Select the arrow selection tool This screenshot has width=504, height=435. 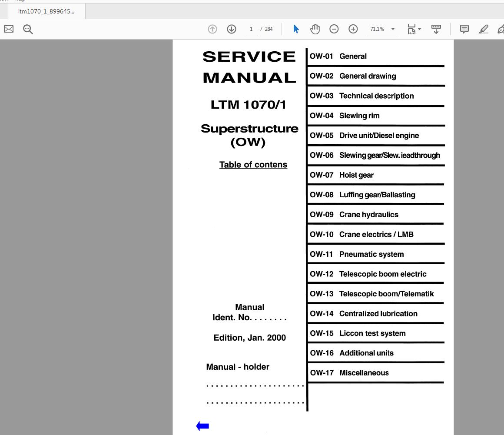click(x=296, y=29)
